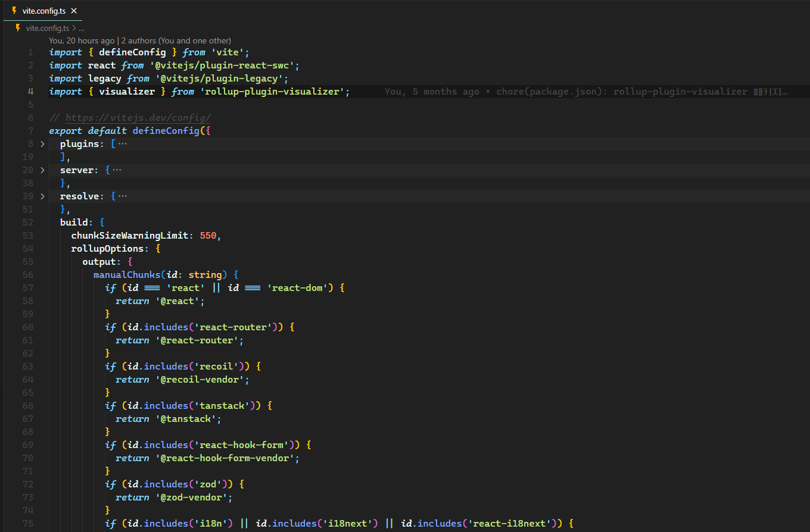Click vite.config.ts in the breadcrumb path
Viewport: 810px width, 532px height.
[x=46, y=27]
